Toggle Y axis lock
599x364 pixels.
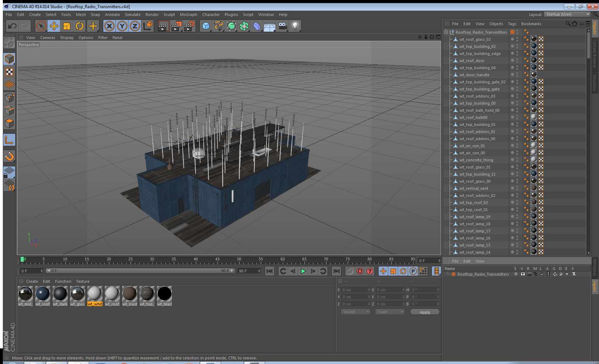[x=122, y=26]
